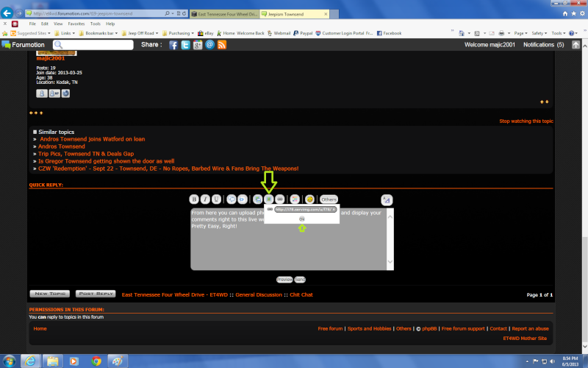
Task: Click the insert link chain icon
Action: pos(280,199)
